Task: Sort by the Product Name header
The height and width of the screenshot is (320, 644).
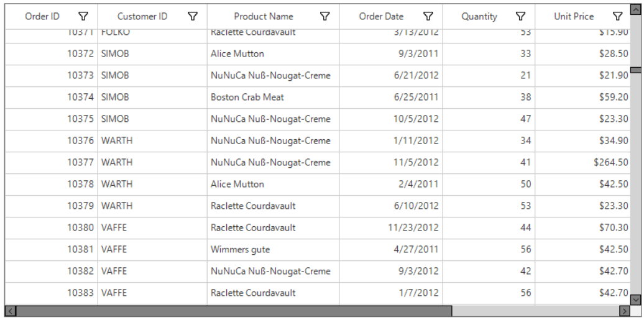Action: click(264, 16)
